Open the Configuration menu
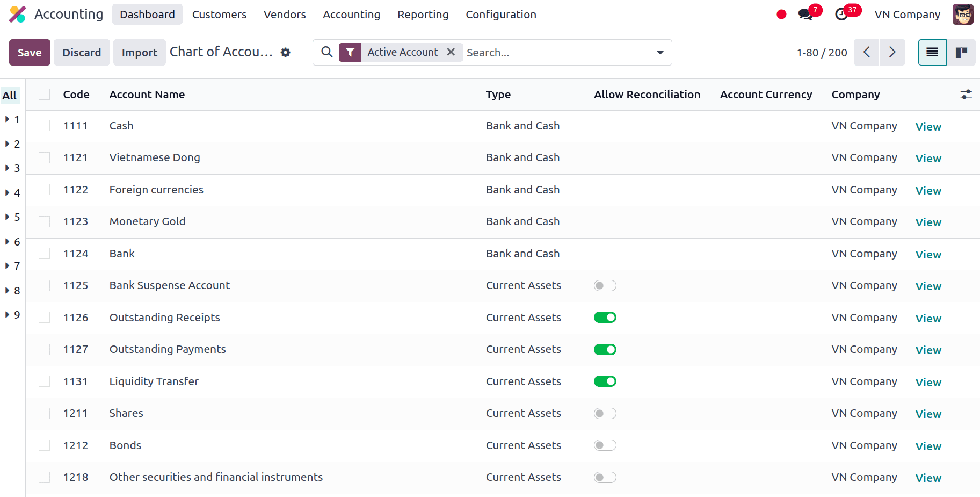980x497 pixels. (x=500, y=15)
